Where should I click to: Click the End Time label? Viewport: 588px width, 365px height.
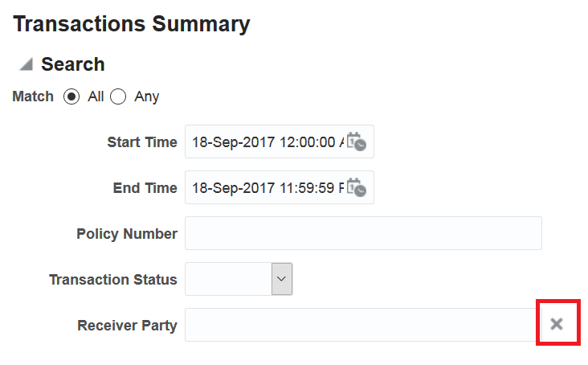point(145,188)
